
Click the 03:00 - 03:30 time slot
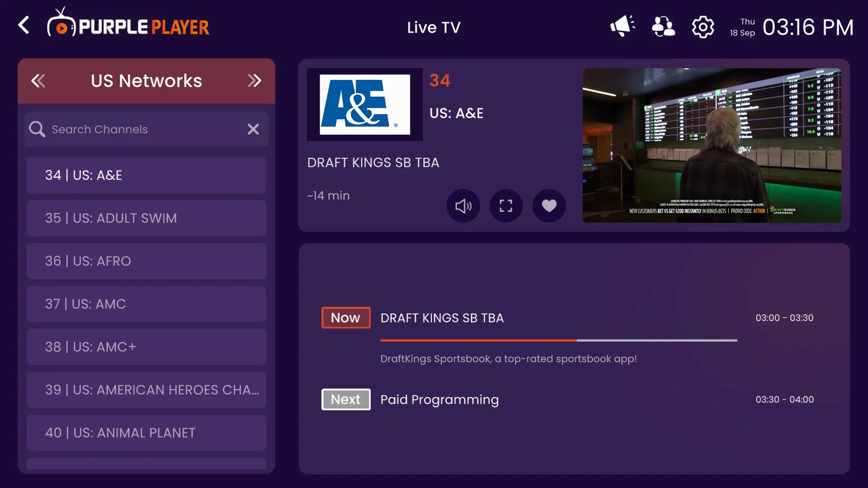point(785,318)
